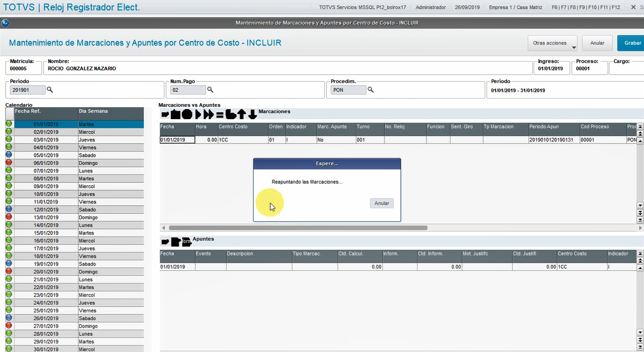
Task: Click the up arrow icon in Marcaciones toolbar
Action: point(242,114)
